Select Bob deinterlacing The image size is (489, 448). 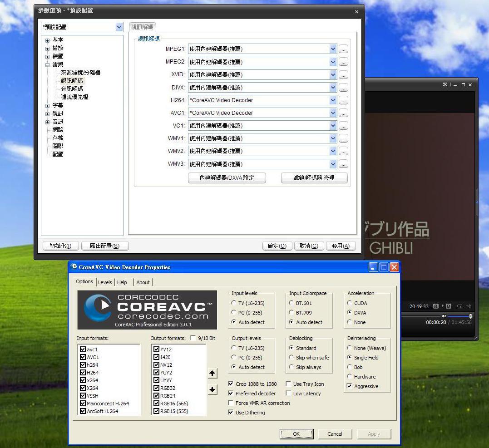click(349, 367)
